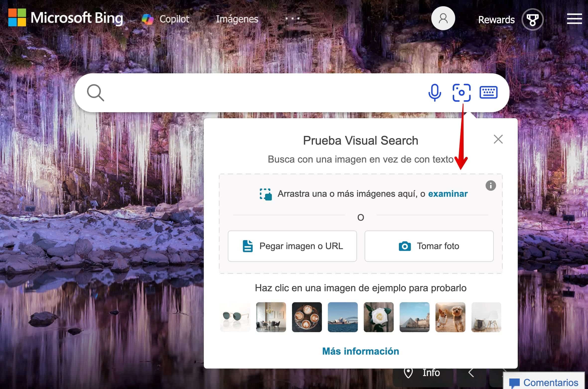588x389 pixels.
Task: Click the Microsoft Bing logo
Action: pos(66,18)
